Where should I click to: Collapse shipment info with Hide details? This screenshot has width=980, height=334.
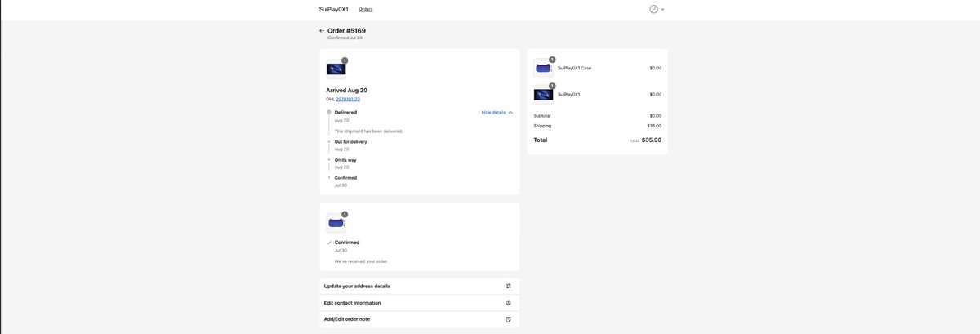[x=497, y=112]
